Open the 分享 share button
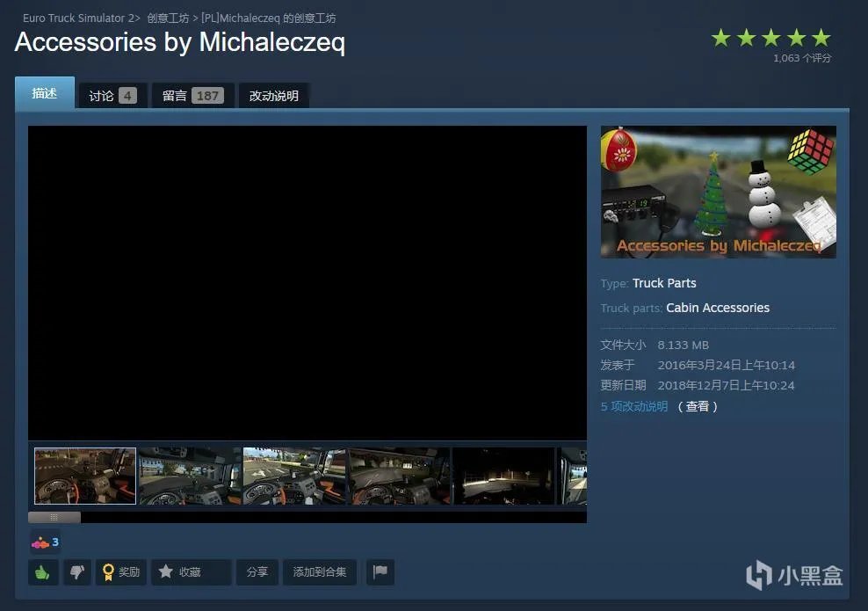The image size is (868, 611). [257, 572]
